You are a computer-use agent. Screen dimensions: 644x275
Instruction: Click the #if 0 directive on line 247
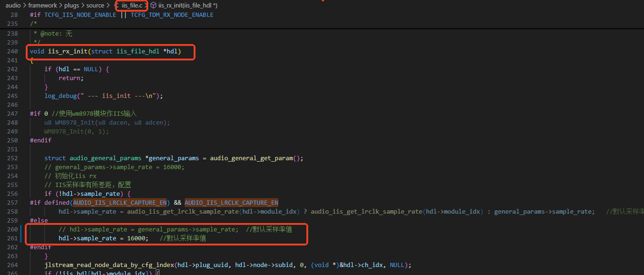coord(39,114)
